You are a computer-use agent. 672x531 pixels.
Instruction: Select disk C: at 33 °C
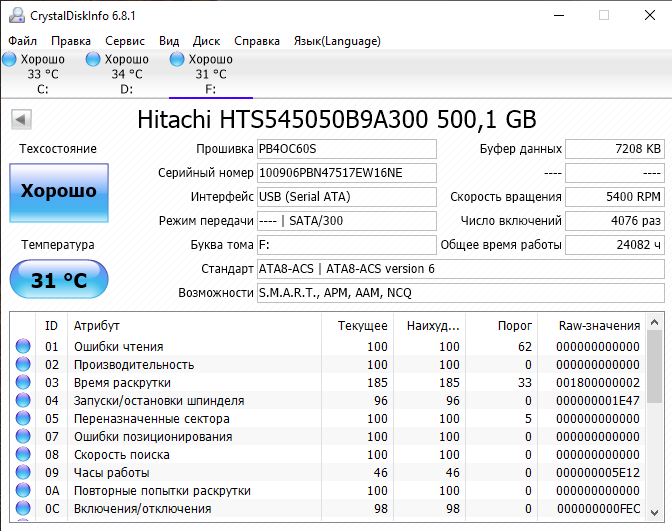click(42, 74)
